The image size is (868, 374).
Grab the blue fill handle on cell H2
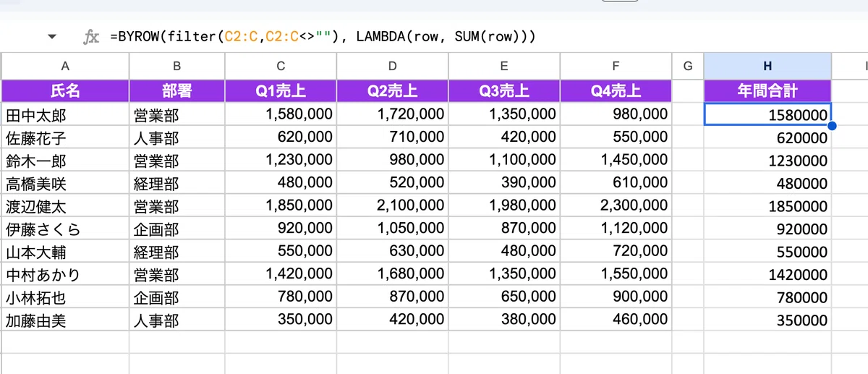831,126
